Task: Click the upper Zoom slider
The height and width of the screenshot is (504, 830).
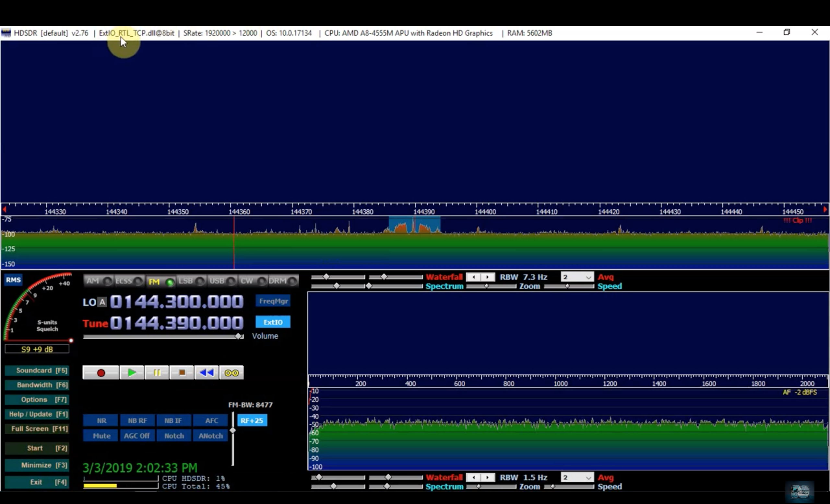Action: (x=491, y=286)
